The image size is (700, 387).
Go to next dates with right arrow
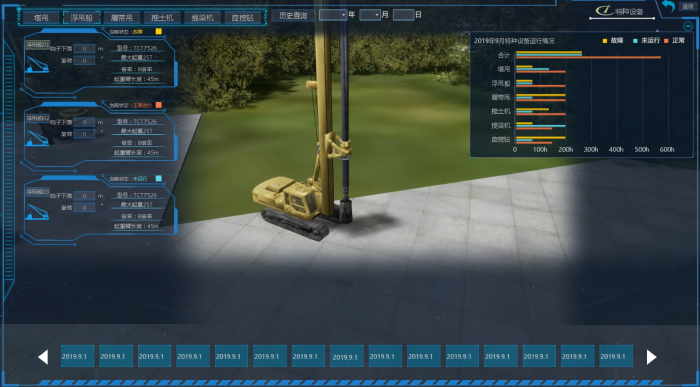pyautogui.click(x=651, y=357)
